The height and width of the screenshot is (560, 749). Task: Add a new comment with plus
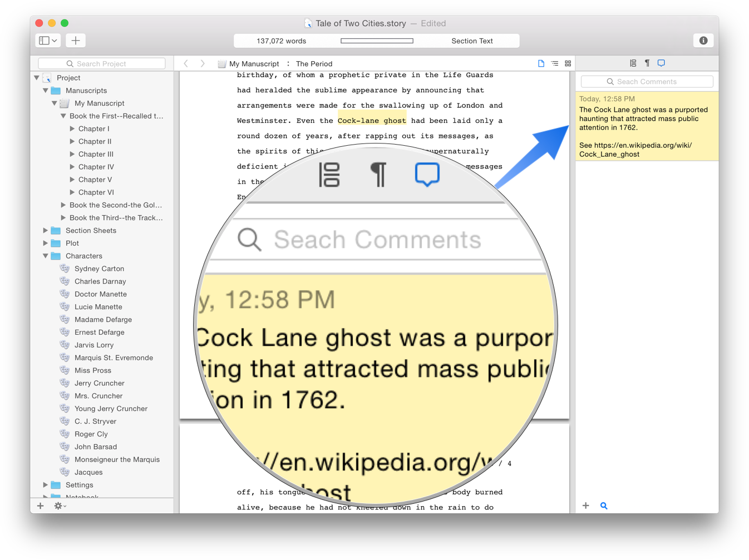[x=586, y=506]
